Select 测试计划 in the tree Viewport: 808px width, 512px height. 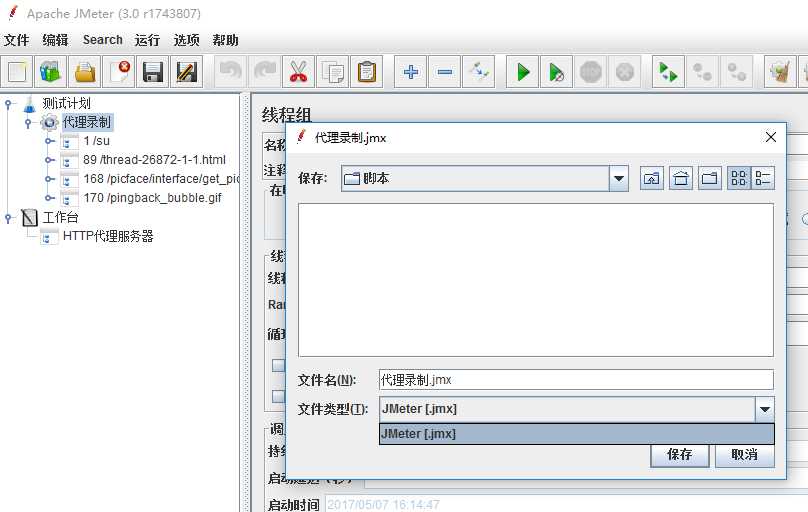(x=66, y=104)
